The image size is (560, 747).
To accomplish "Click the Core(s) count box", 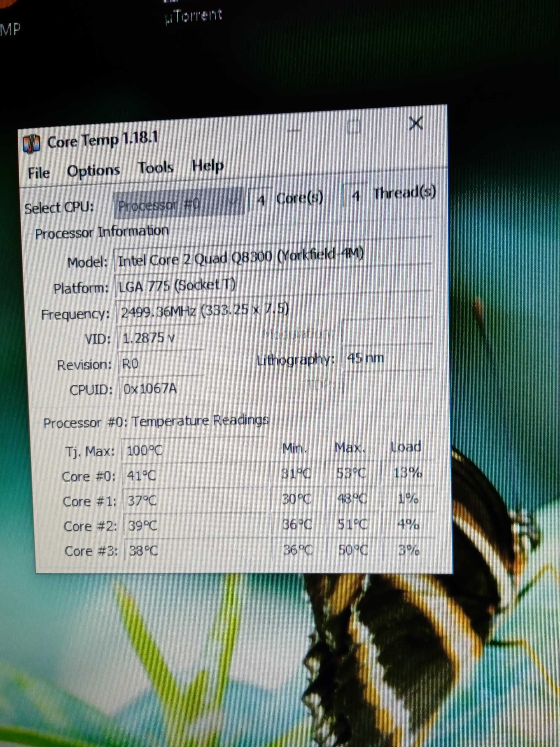I will click(x=260, y=200).
